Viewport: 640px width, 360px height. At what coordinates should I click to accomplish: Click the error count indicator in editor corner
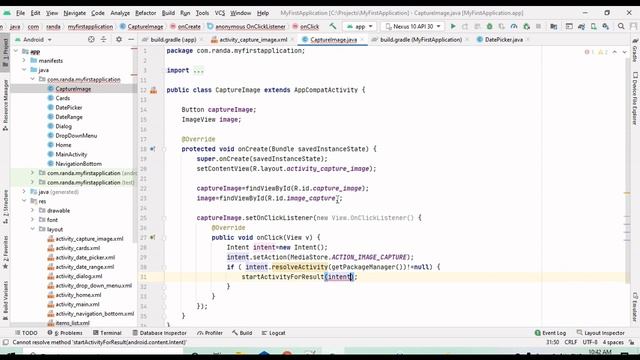point(589,52)
